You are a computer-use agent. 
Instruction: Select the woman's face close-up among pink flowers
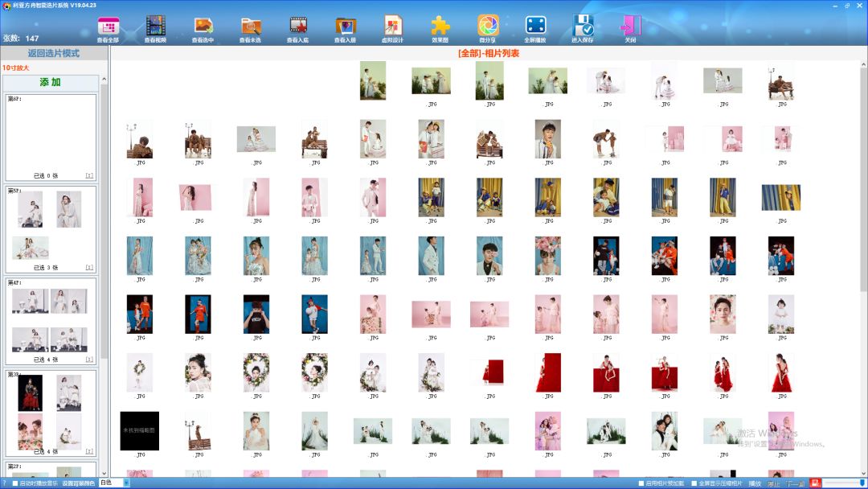tap(723, 314)
